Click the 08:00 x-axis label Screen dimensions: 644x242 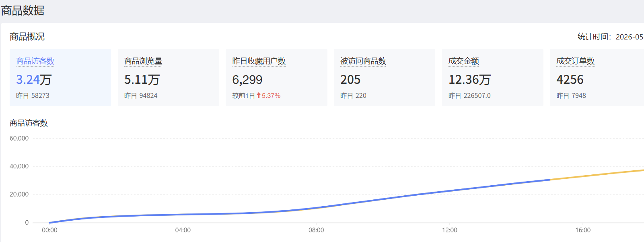click(x=316, y=230)
